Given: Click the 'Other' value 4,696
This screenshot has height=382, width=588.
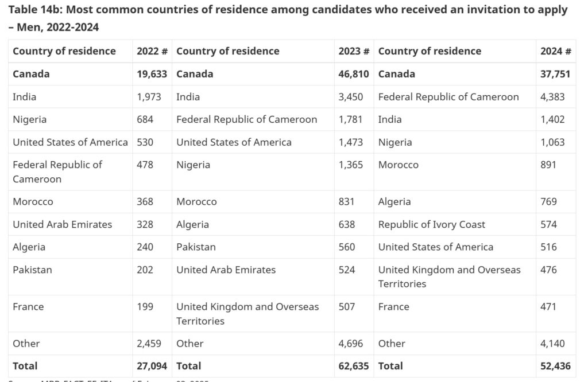Looking at the screenshot, I should [x=350, y=344].
